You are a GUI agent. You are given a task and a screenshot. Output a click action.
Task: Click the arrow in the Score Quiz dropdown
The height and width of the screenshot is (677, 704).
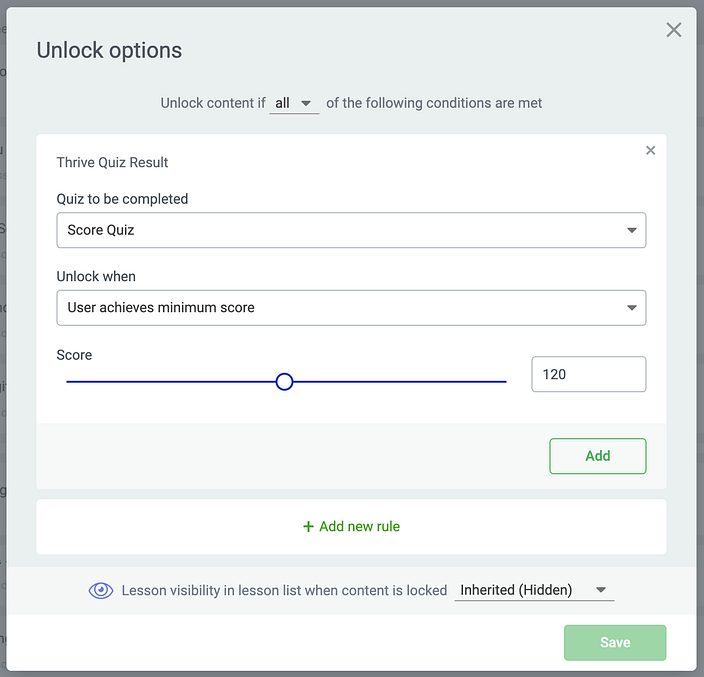tap(632, 230)
